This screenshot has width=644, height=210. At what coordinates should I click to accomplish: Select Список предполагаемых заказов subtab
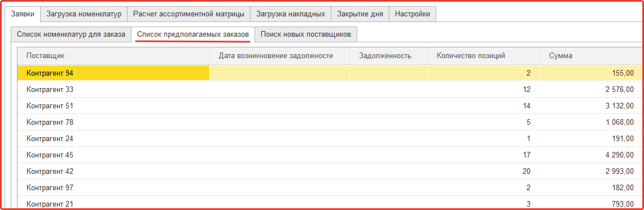tap(193, 34)
